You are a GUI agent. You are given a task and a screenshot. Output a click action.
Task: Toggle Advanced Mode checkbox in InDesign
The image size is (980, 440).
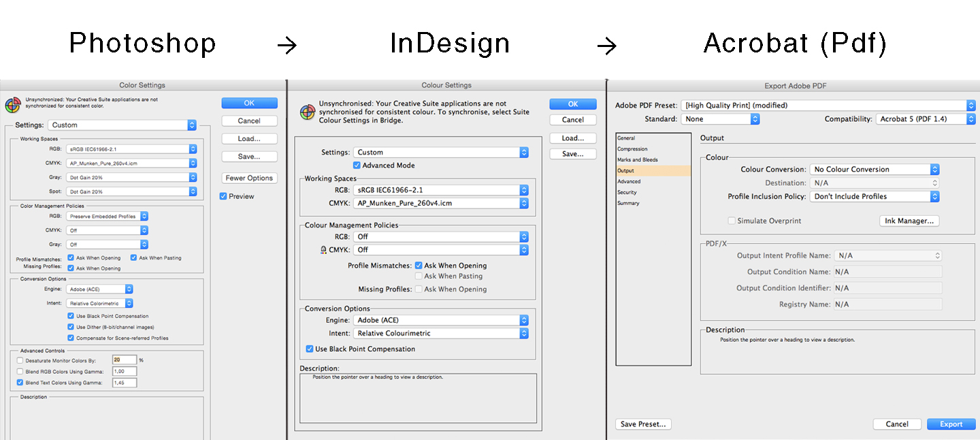[x=357, y=166]
